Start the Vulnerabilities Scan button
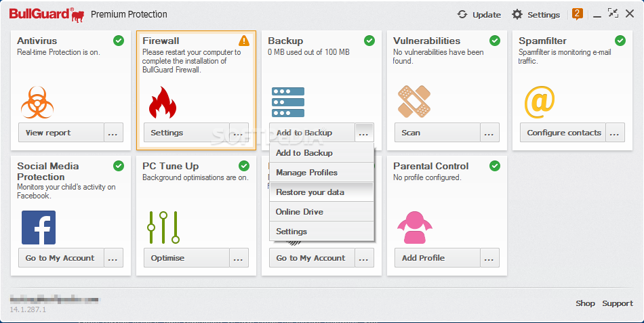The image size is (644, 323). pyautogui.click(x=437, y=133)
